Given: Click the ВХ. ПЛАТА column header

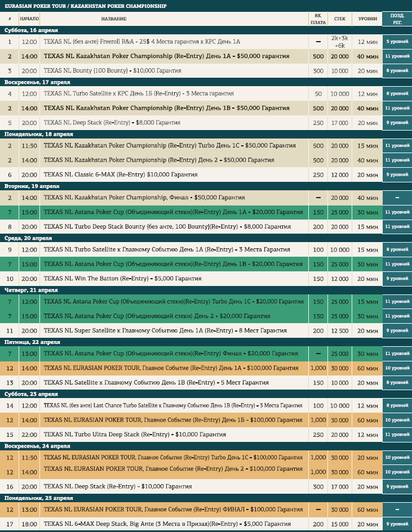Looking at the screenshot, I should [x=318, y=19].
